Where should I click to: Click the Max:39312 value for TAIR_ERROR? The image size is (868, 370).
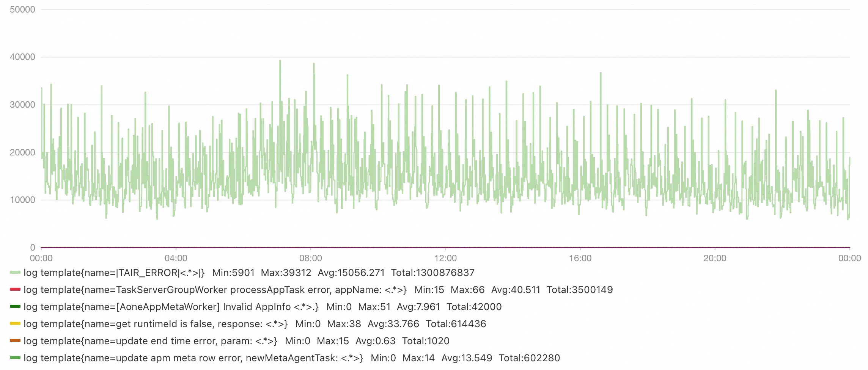(286, 273)
